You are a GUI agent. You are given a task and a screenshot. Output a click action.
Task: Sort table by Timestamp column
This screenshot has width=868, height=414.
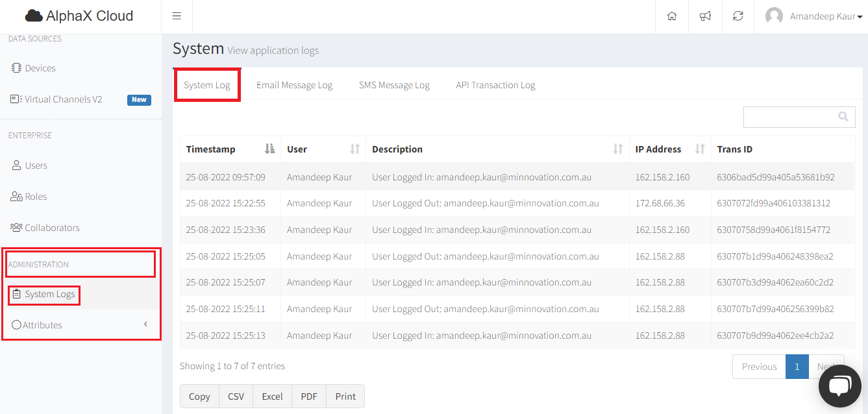pos(269,149)
